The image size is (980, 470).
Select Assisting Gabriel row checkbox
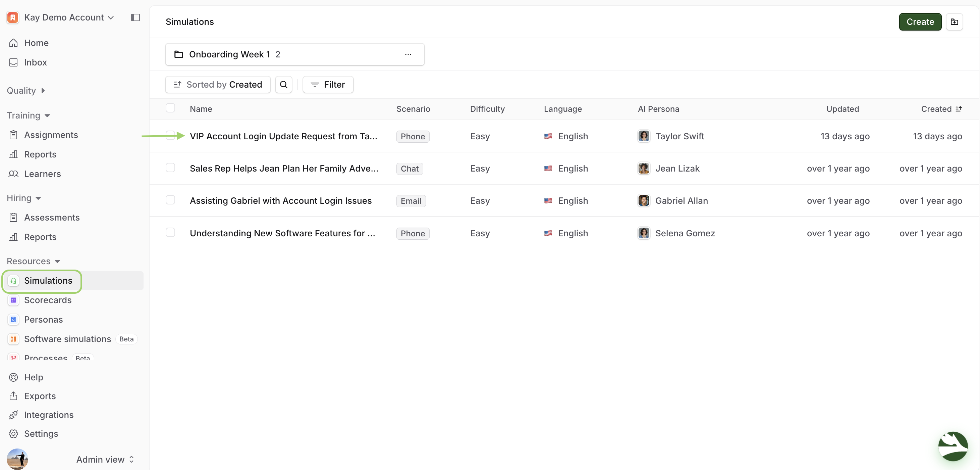(170, 200)
